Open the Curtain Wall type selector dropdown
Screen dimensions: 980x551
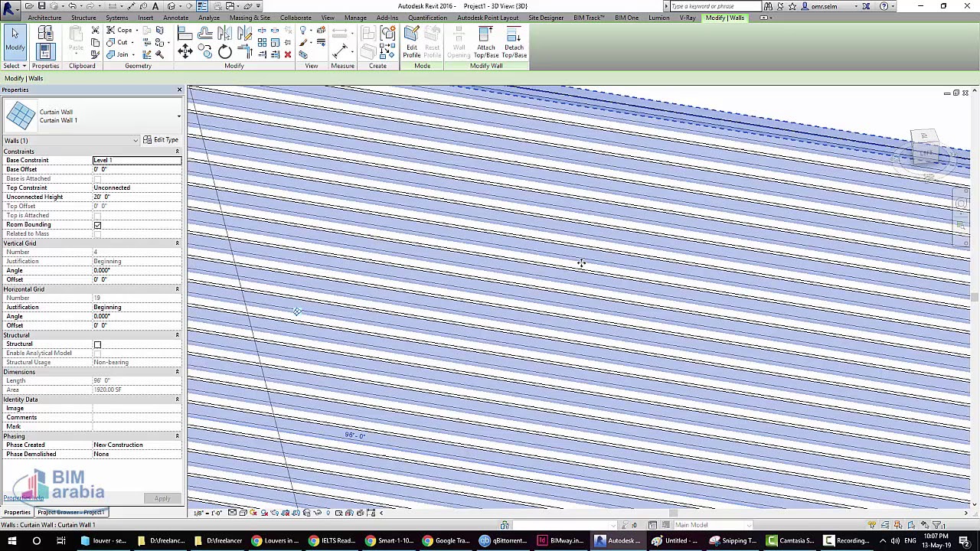178,116
